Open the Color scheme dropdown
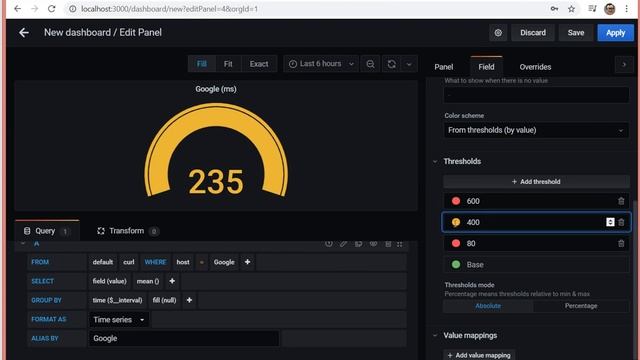This screenshot has height=360, width=640. click(536, 130)
